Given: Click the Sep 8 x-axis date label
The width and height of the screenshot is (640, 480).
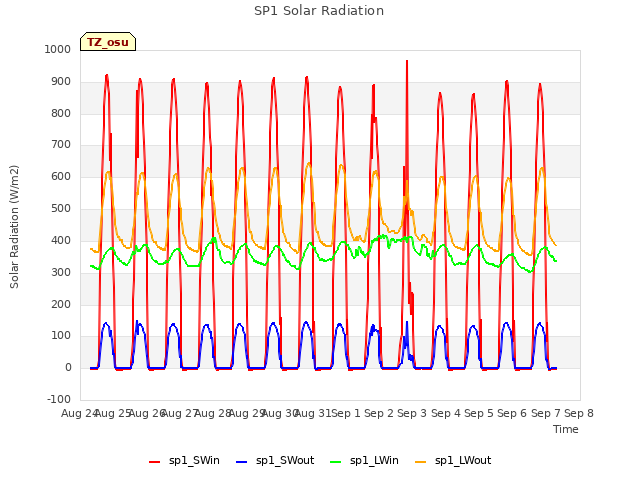Looking at the screenshot, I should [579, 413].
